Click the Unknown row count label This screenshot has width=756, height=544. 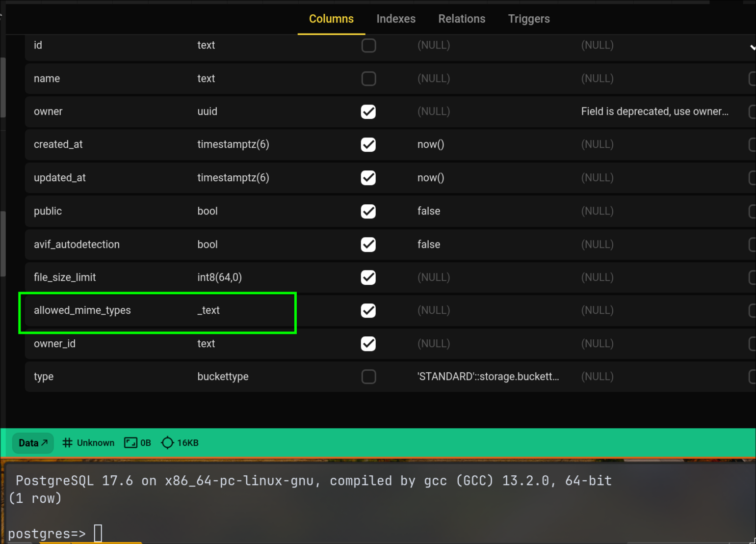pos(96,443)
